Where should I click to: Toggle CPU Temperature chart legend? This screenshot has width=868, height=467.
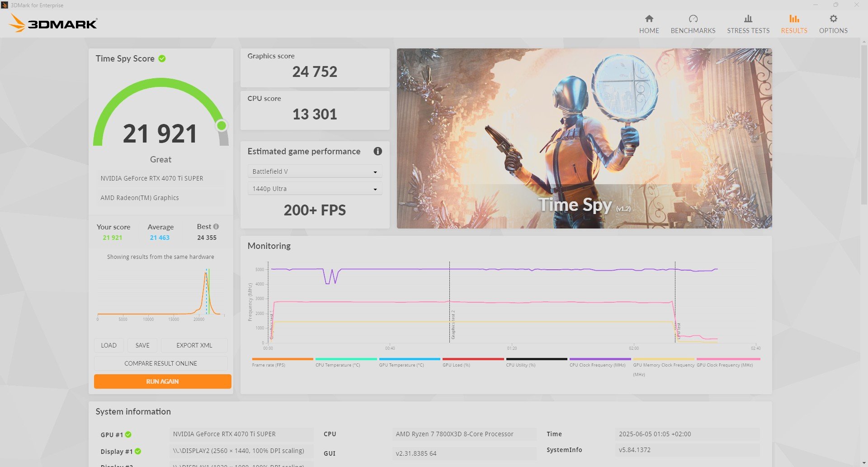(x=346, y=362)
